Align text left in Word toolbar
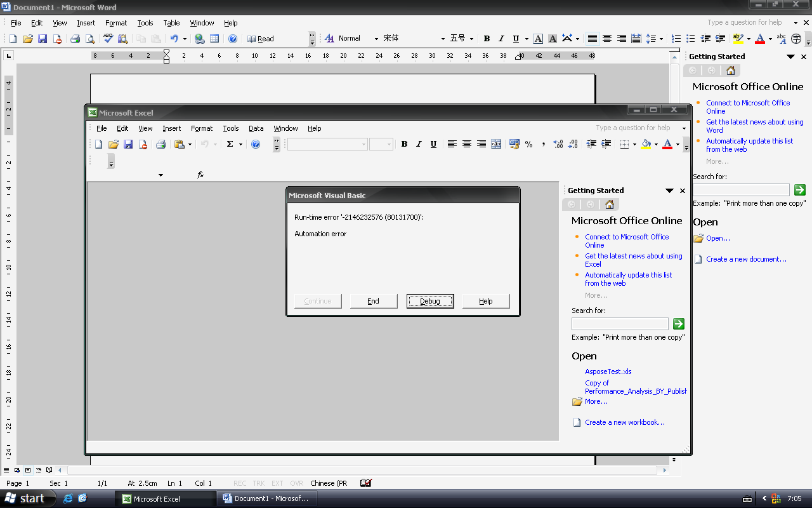Screen dimensions: 812x508 pyautogui.click(x=592, y=39)
